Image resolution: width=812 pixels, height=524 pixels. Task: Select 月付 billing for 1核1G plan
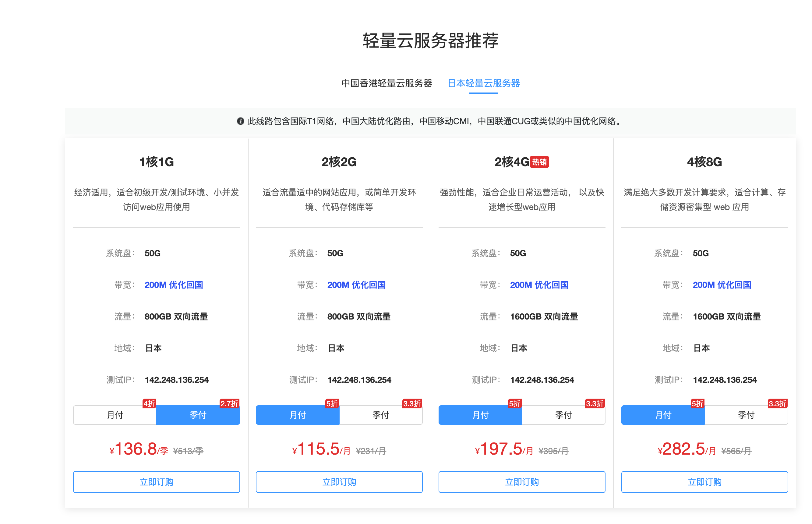pos(115,415)
